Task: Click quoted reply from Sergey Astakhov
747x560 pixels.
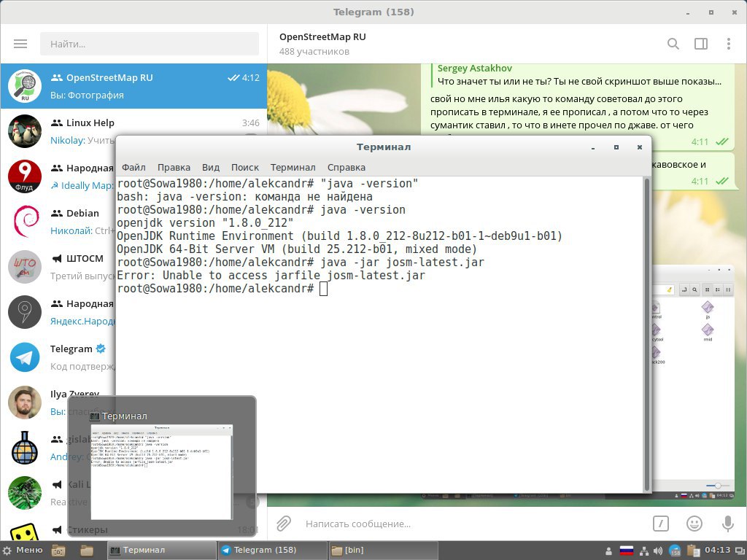Action: coord(579,75)
